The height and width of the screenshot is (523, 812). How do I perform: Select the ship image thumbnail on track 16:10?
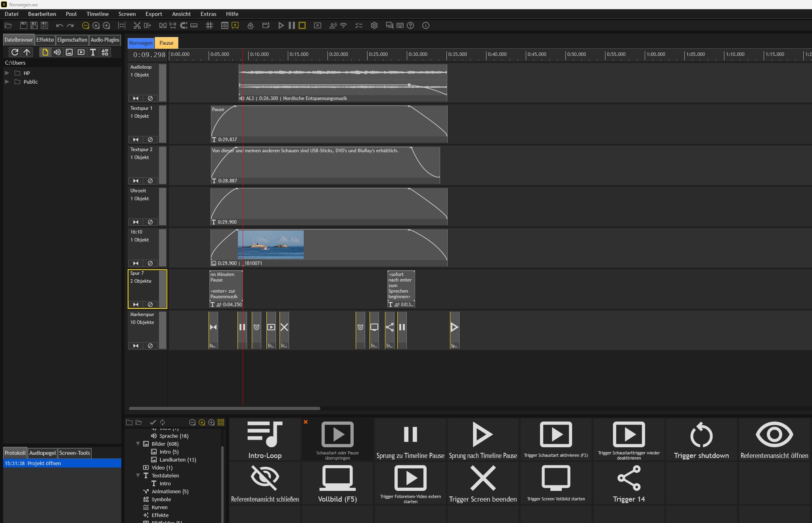pos(271,245)
